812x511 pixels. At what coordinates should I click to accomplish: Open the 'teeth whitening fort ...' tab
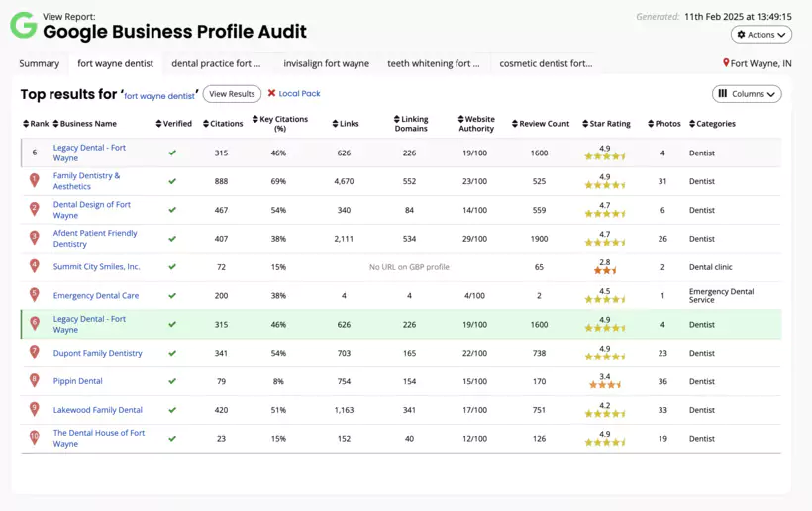434,63
